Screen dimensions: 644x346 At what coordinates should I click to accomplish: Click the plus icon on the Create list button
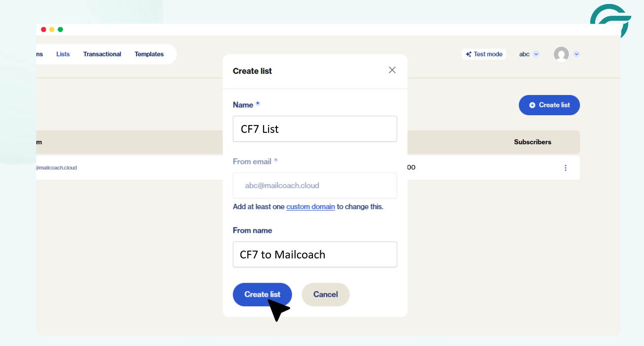pyautogui.click(x=532, y=105)
